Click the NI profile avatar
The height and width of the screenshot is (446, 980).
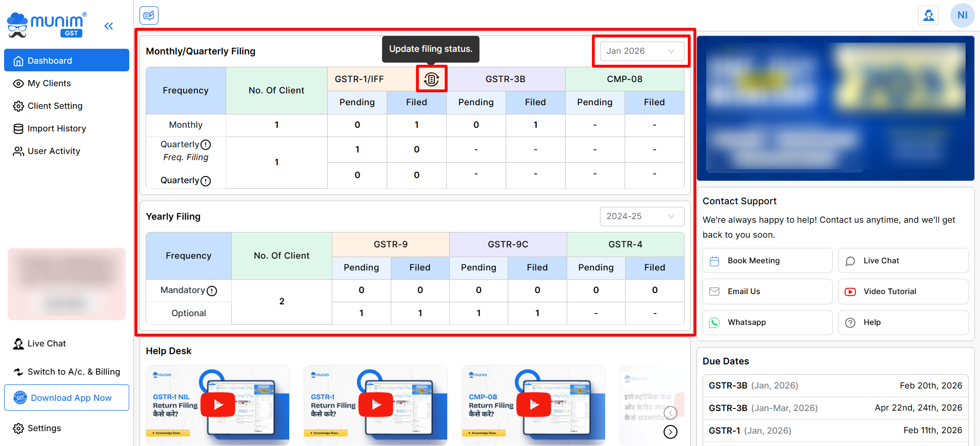[962, 15]
